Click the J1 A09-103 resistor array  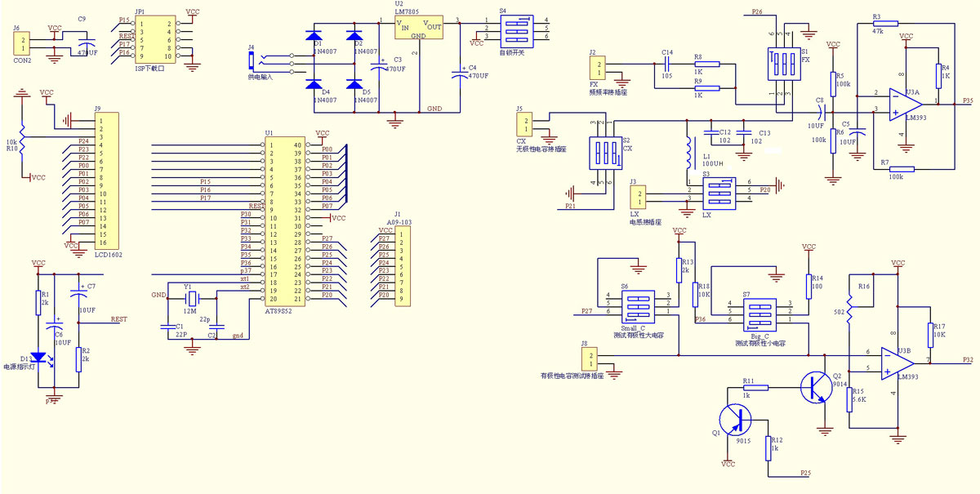[403, 266]
